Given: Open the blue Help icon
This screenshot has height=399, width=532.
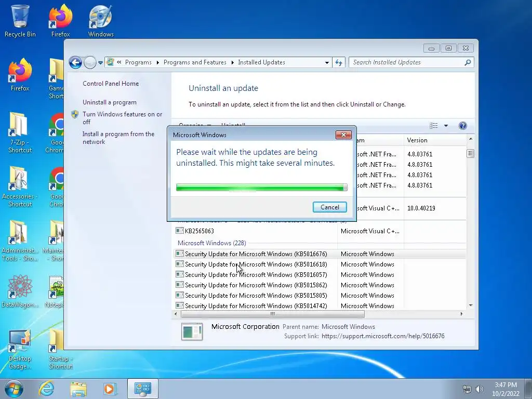Looking at the screenshot, I should (462, 126).
